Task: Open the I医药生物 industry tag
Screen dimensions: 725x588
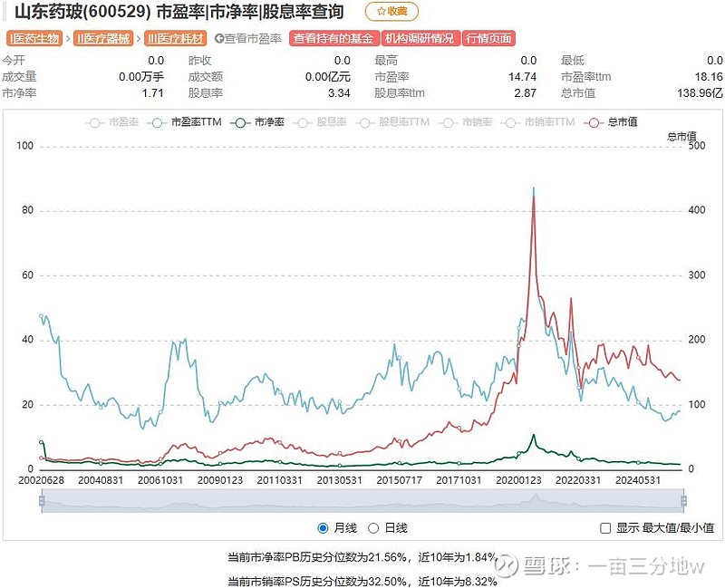Action: coord(34,38)
